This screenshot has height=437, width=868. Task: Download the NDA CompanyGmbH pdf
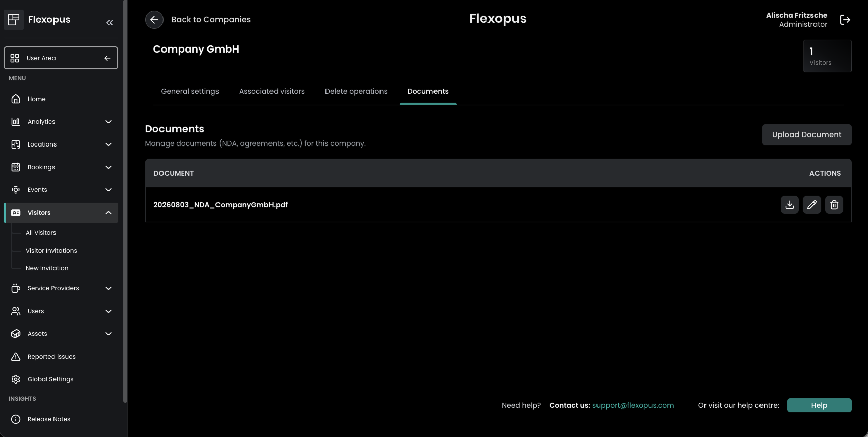pyautogui.click(x=790, y=205)
